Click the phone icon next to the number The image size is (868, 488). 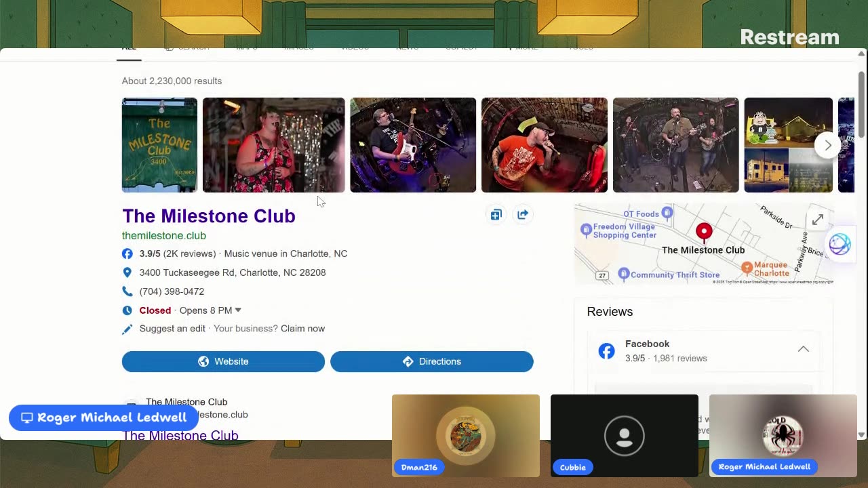127,291
